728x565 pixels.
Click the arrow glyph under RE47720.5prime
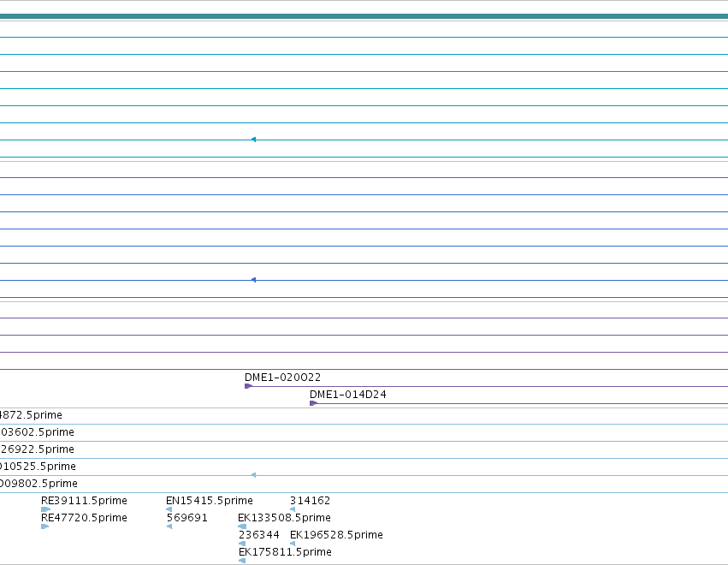(x=45, y=526)
